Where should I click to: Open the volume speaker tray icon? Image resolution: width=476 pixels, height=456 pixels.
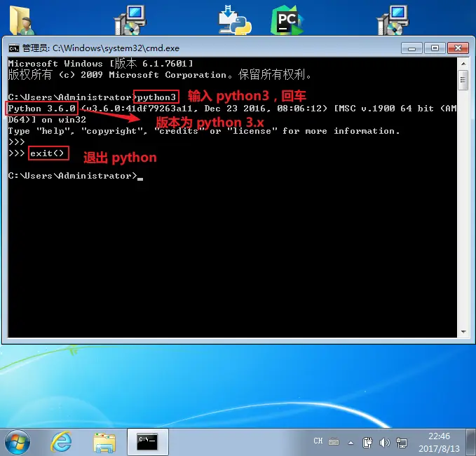[x=384, y=443]
